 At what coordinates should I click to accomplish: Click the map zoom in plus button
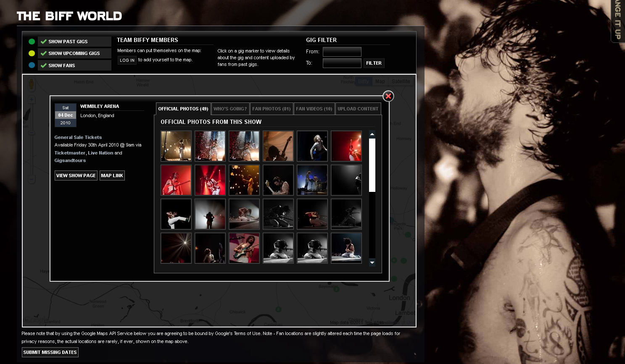(32, 100)
